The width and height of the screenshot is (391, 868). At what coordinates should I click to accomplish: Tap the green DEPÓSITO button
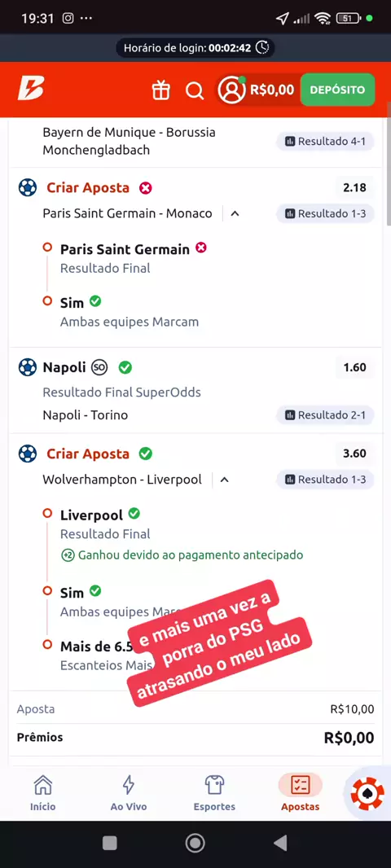pos(337,90)
